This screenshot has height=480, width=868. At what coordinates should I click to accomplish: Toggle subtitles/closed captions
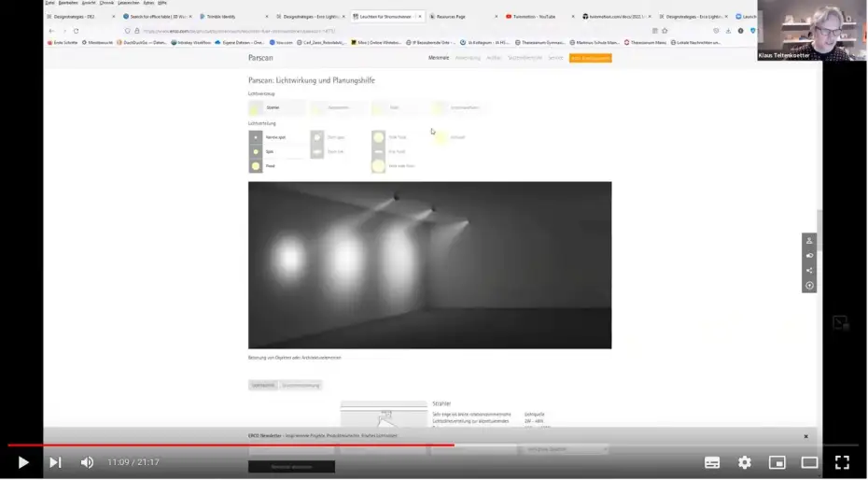point(712,462)
